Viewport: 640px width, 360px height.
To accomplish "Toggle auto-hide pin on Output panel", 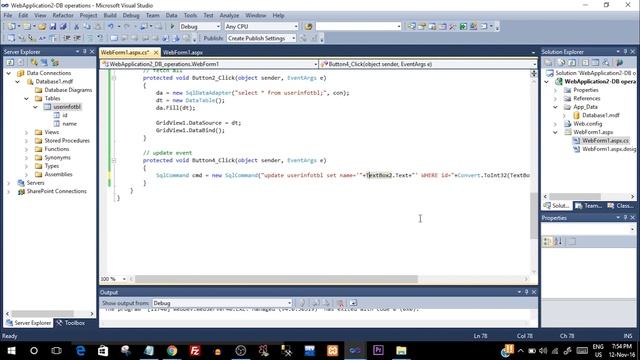I will (x=527, y=292).
